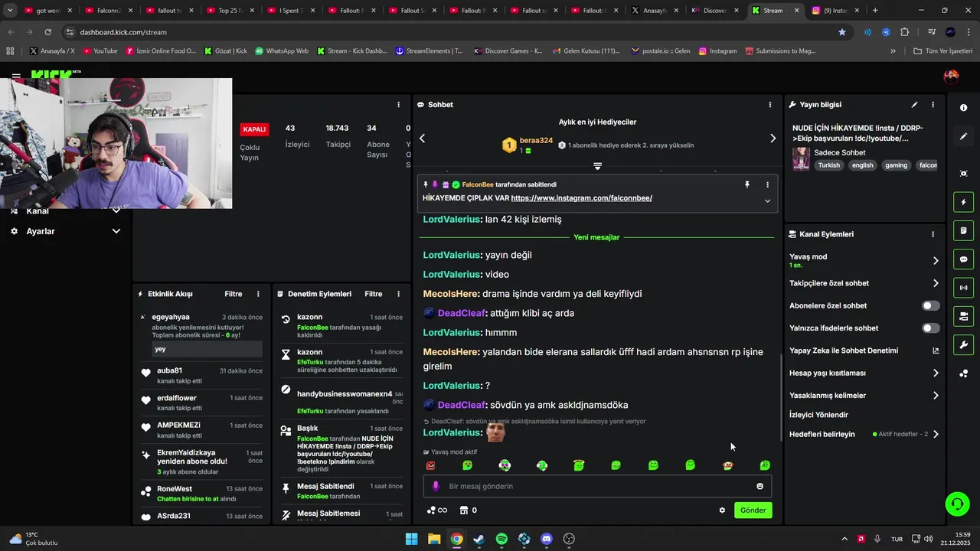Focus the Bir mesaj gönderin input field
This screenshot has height=551, width=980.
pyautogui.click(x=597, y=486)
